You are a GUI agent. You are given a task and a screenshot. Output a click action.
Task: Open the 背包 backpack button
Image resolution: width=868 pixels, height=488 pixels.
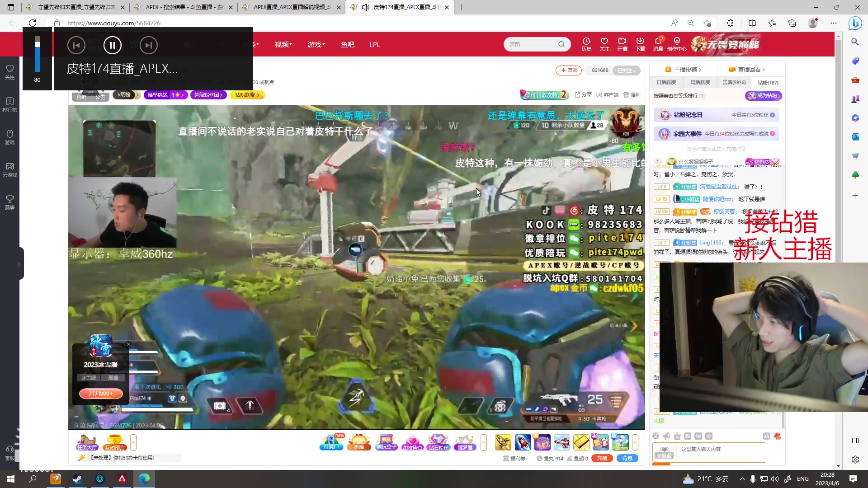pyautogui.click(x=627, y=458)
